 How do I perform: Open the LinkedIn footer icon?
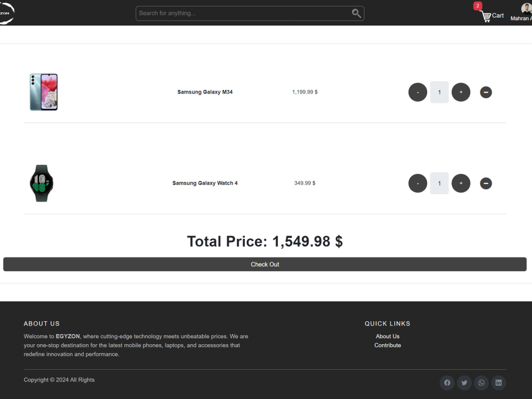coord(498,383)
